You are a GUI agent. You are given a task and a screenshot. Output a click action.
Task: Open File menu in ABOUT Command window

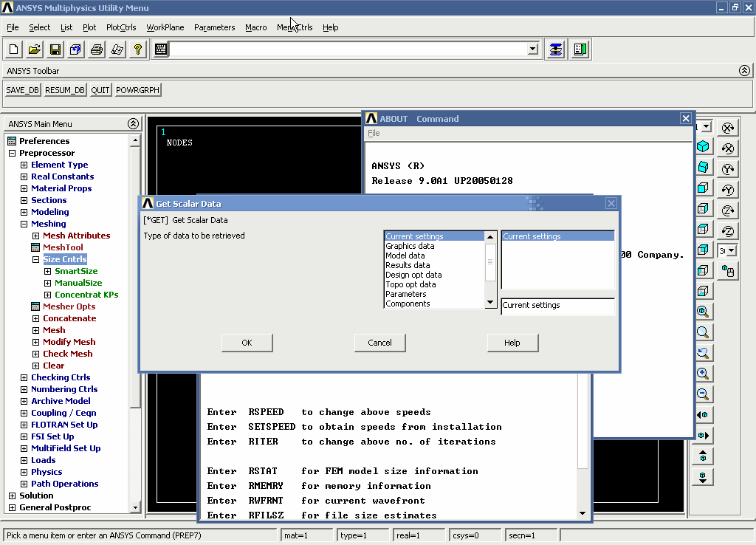click(374, 133)
